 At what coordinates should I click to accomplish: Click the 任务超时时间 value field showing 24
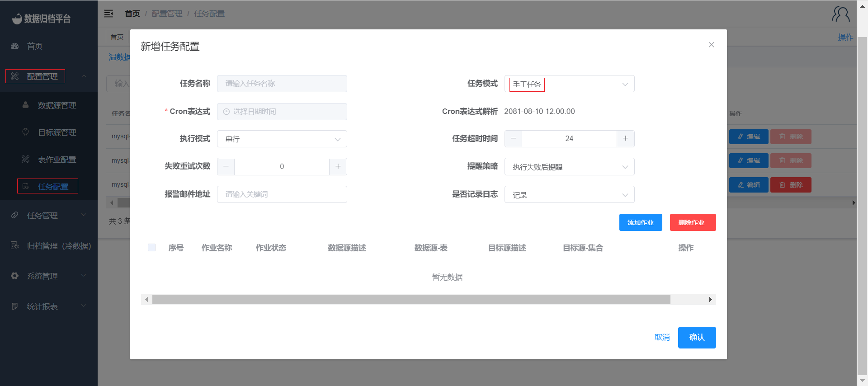tap(570, 139)
